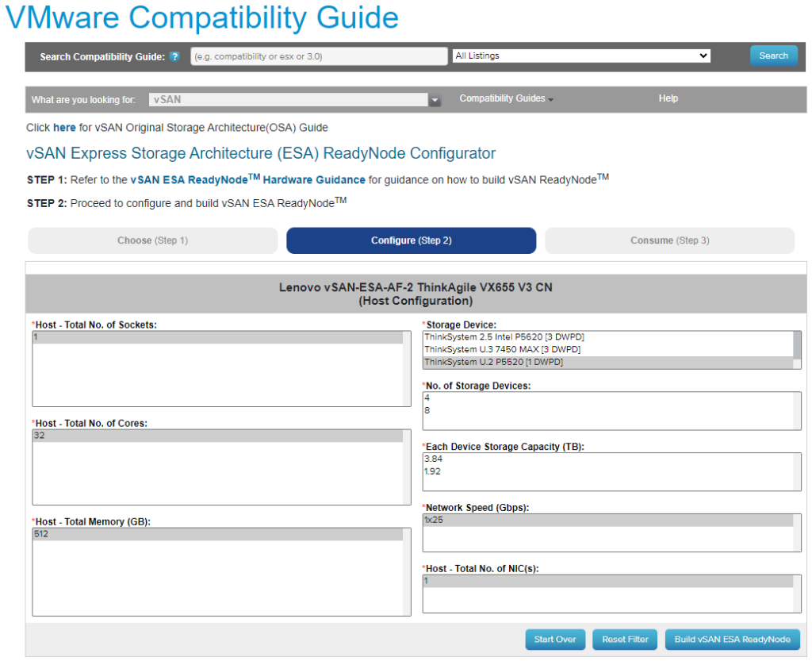Open the Compatibility Guides menu
Viewport: 812px width, 661px height.
pyautogui.click(x=506, y=99)
